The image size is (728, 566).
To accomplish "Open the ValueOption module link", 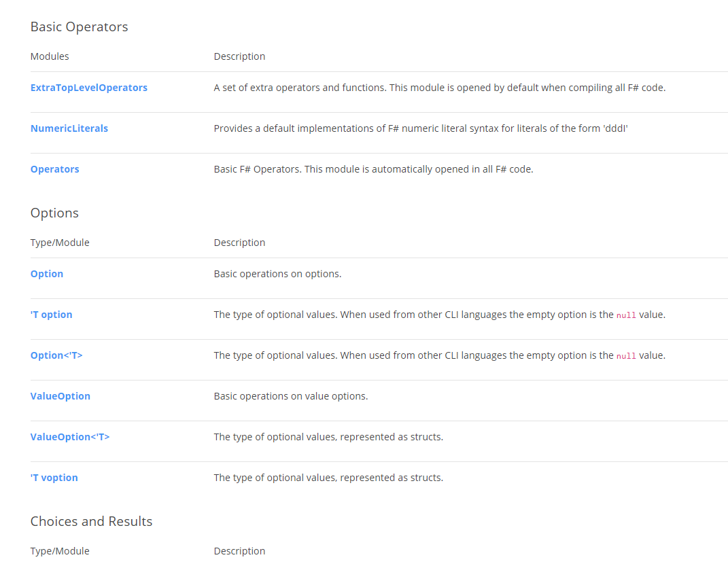I will coord(60,396).
